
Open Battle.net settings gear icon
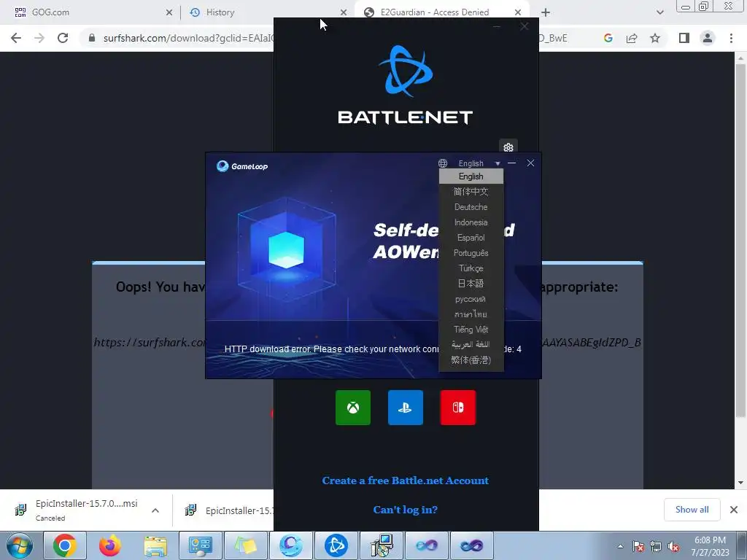(x=508, y=147)
